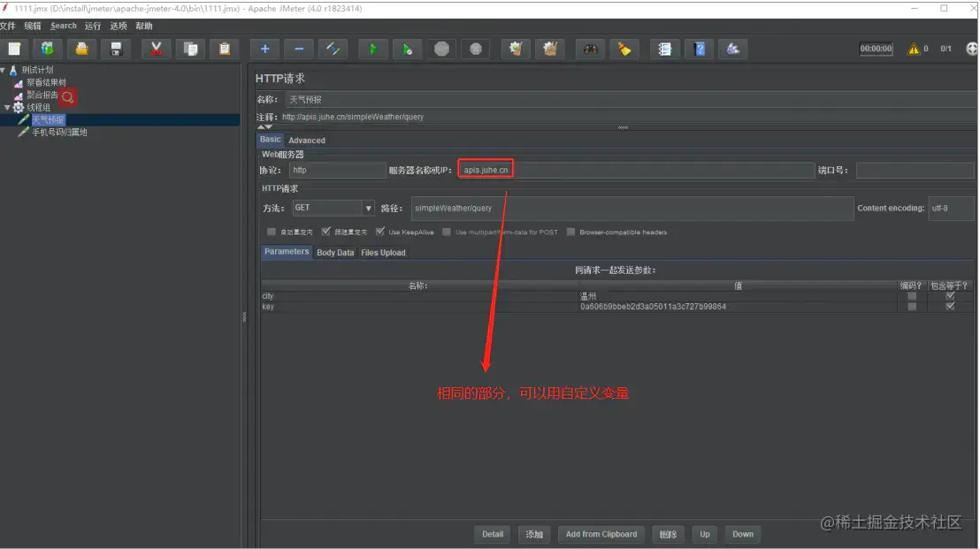Toggle the Use KeepAlive checkbox
The width and height of the screenshot is (980, 549).
(380, 232)
